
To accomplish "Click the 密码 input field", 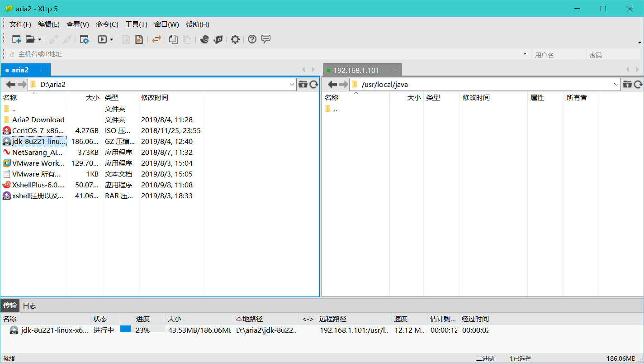I will point(613,55).
